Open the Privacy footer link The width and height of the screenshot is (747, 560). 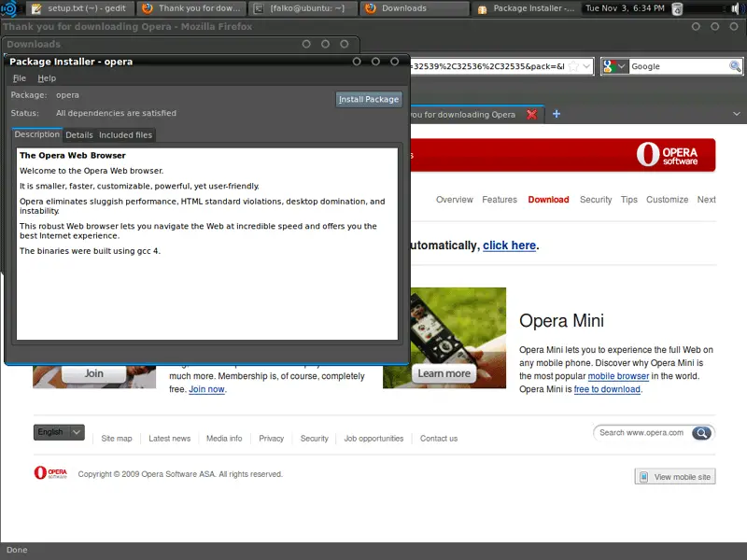point(271,439)
